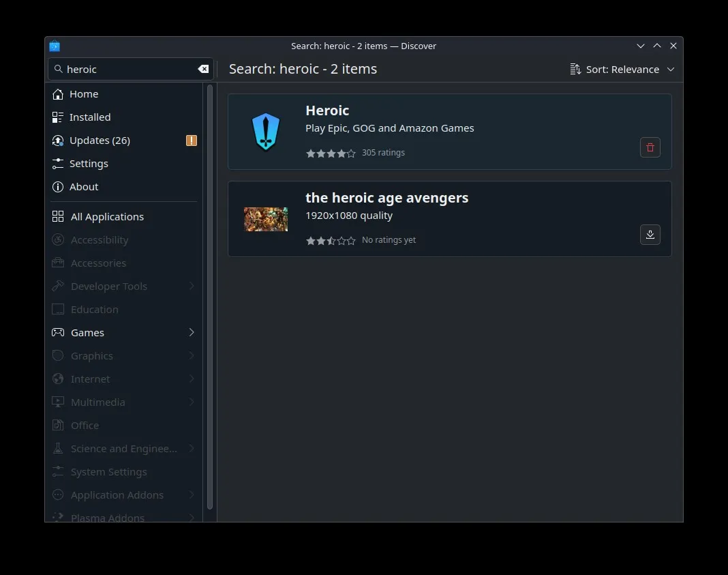Click the Graphics icon
This screenshot has height=575, width=728.
(57, 356)
